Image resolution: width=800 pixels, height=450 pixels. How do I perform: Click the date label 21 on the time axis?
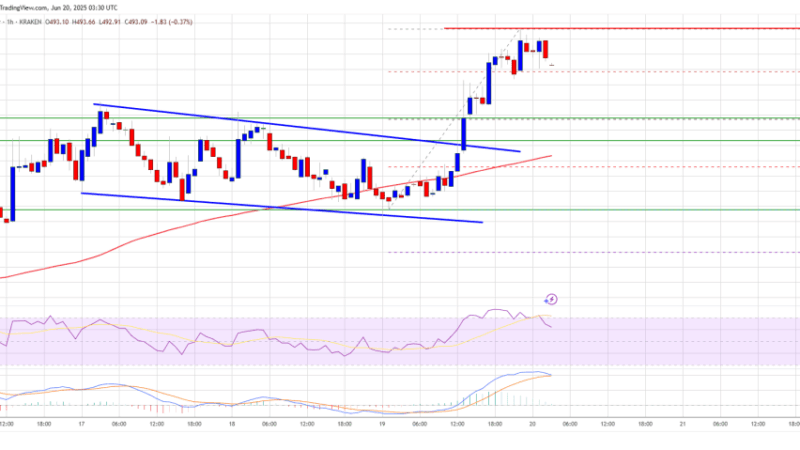(683, 424)
